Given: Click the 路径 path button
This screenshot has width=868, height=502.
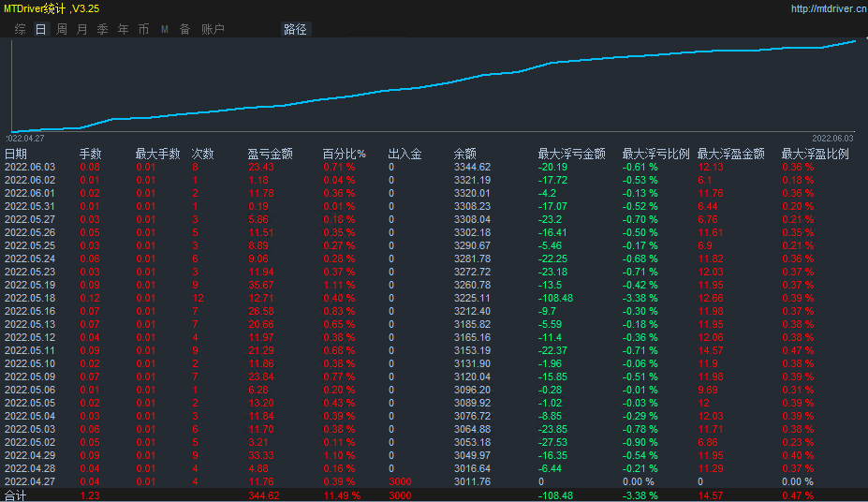Looking at the screenshot, I should pyautogui.click(x=295, y=29).
